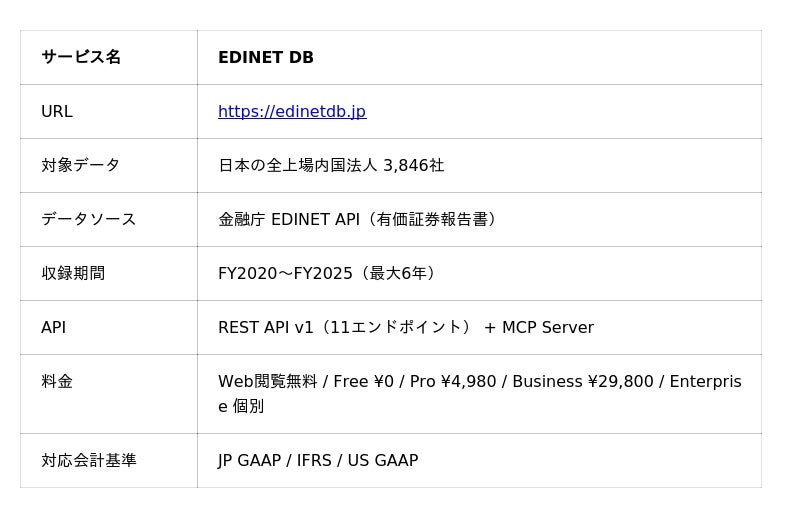Click the 料金 row label
Image resolution: width=800 pixels, height=518 pixels.
(x=57, y=382)
